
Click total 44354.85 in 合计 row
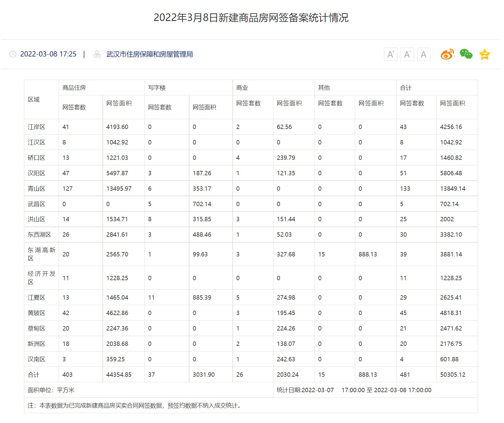[119, 375]
